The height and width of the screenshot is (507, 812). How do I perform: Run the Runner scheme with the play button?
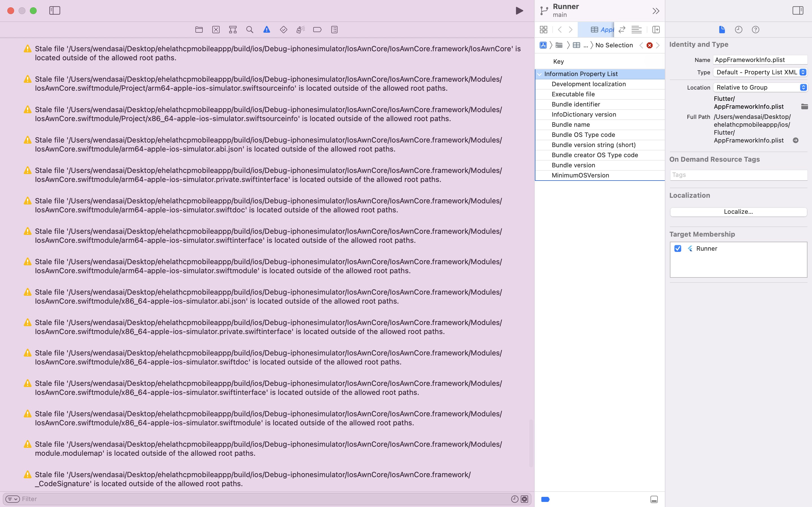point(519,10)
